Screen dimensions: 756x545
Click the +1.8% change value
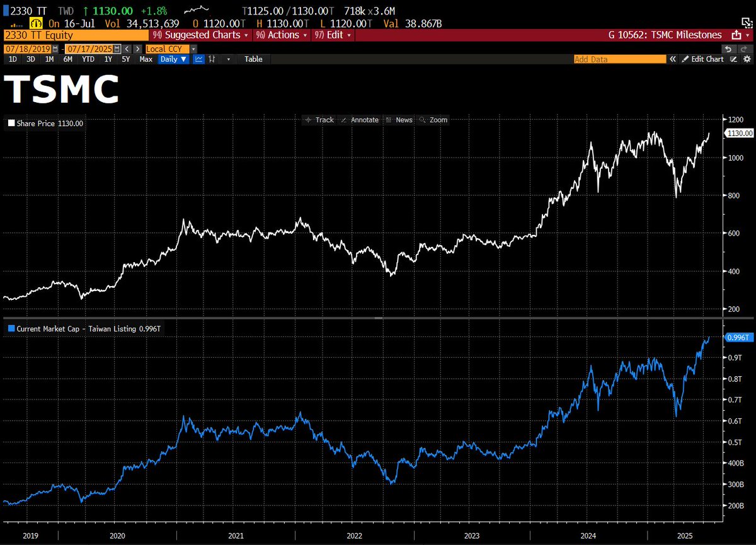click(x=154, y=10)
